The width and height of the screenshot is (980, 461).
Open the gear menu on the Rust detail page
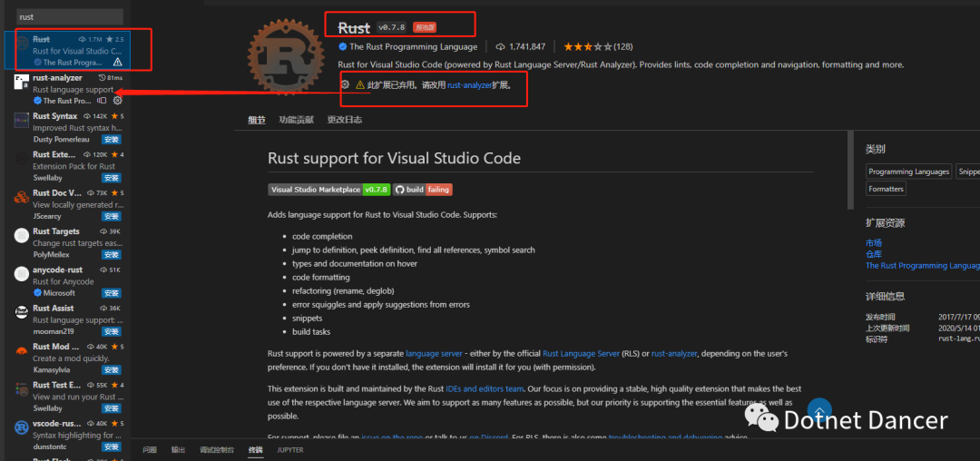point(345,84)
